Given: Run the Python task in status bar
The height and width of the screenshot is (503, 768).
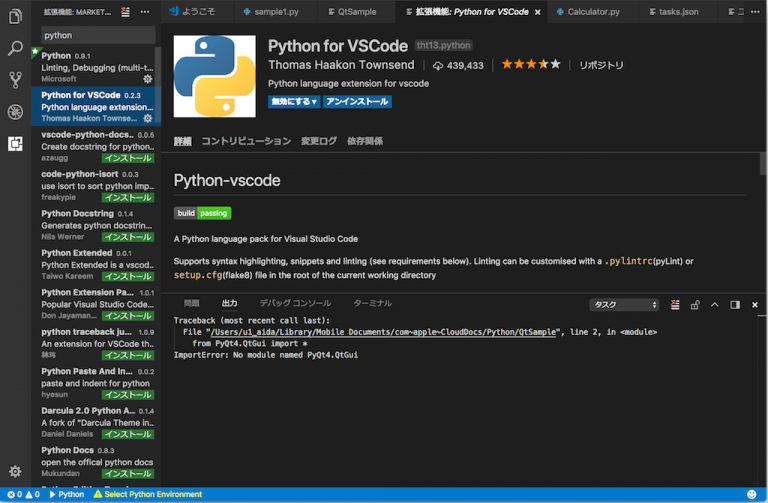Looking at the screenshot, I should pos(67,494).
